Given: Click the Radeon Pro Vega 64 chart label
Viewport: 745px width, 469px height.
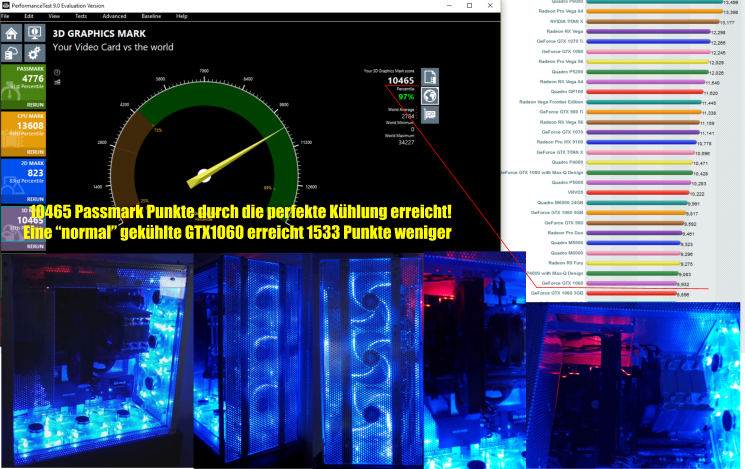Looking at the screenshot, I should [561, 11].
